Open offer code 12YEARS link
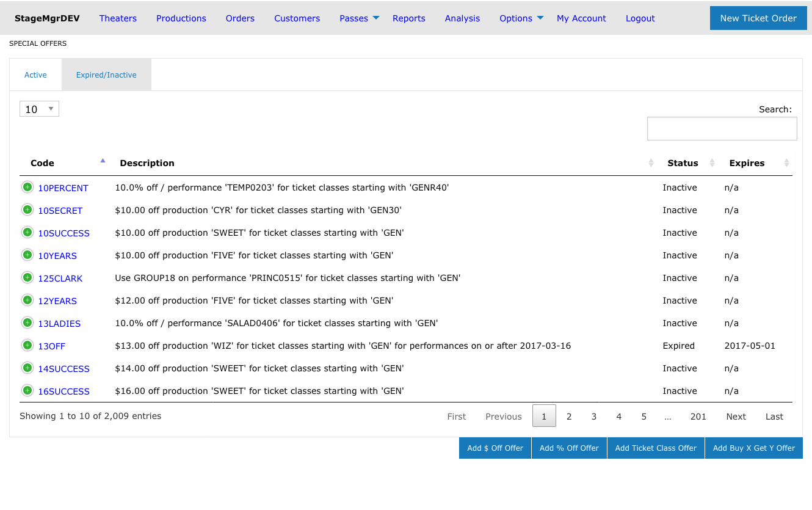 (x=57, y=301)
